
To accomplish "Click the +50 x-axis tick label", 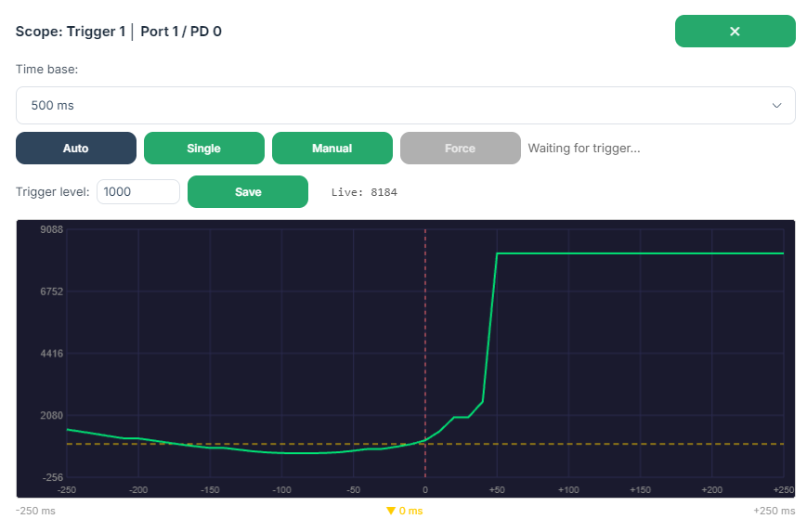I will click(x=497, y=490).
